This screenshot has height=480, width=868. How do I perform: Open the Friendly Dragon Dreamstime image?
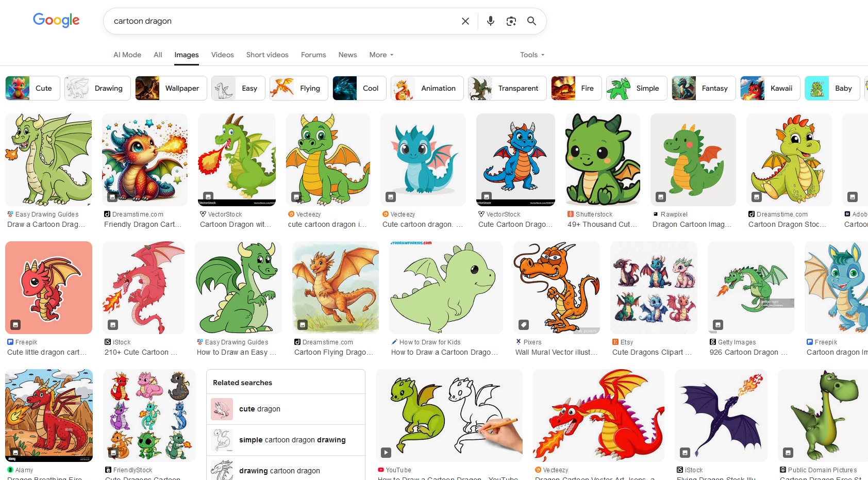pyautogui.click(x=145, y=160)
